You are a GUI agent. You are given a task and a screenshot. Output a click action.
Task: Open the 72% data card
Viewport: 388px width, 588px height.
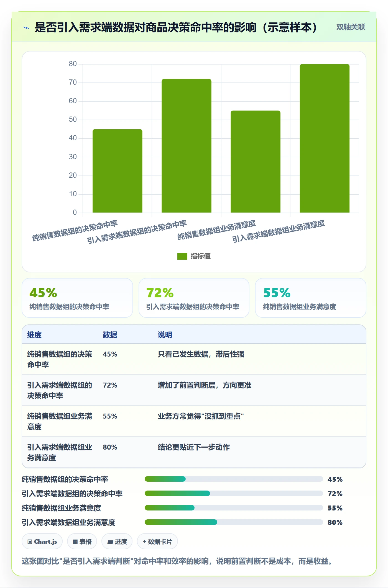click(x=194, y=298)
